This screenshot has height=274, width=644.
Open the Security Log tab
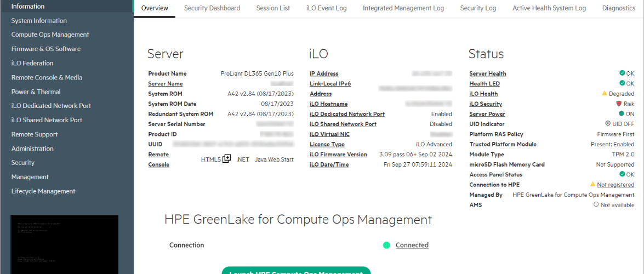tap(478, 8)
